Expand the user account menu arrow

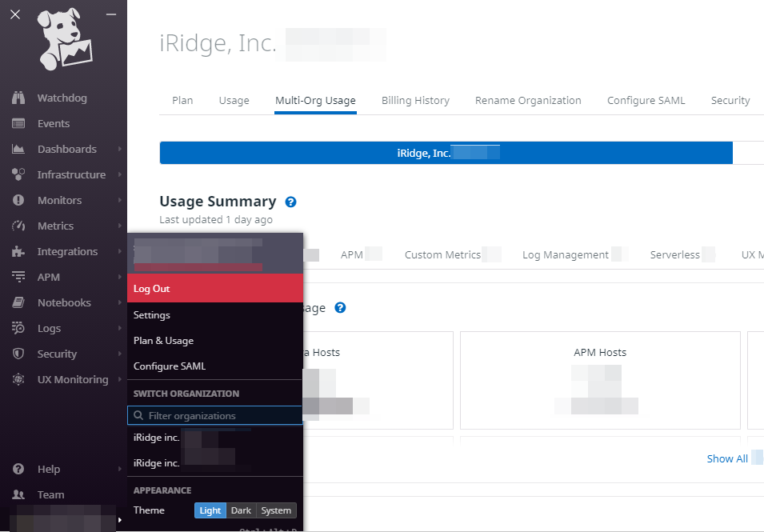coord(119,520)
